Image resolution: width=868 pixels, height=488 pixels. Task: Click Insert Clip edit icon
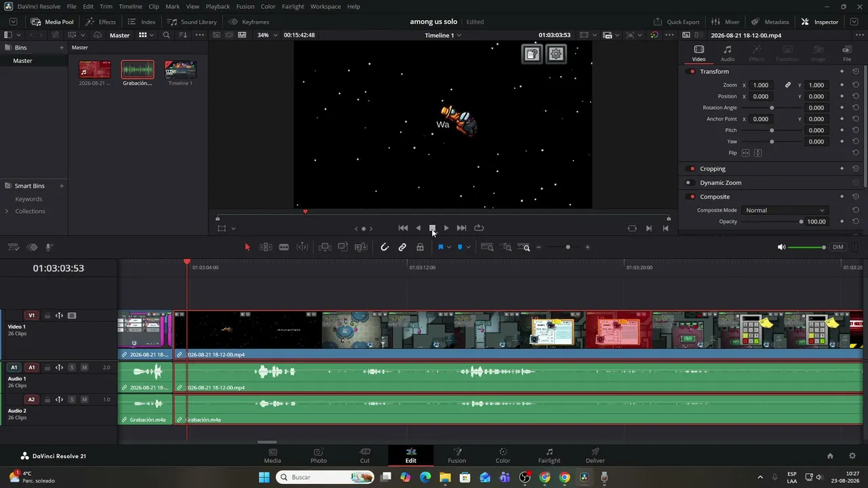(x=325, y=247)
